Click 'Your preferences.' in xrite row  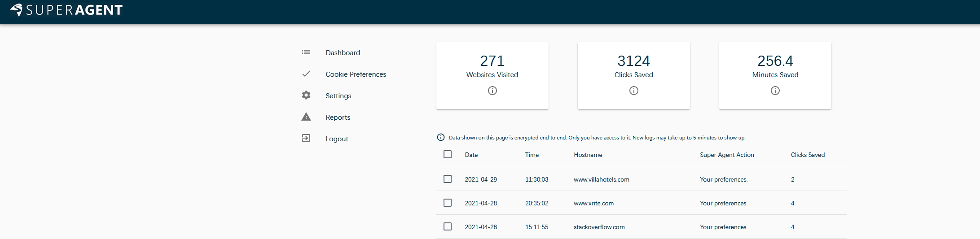pos(724,203)
